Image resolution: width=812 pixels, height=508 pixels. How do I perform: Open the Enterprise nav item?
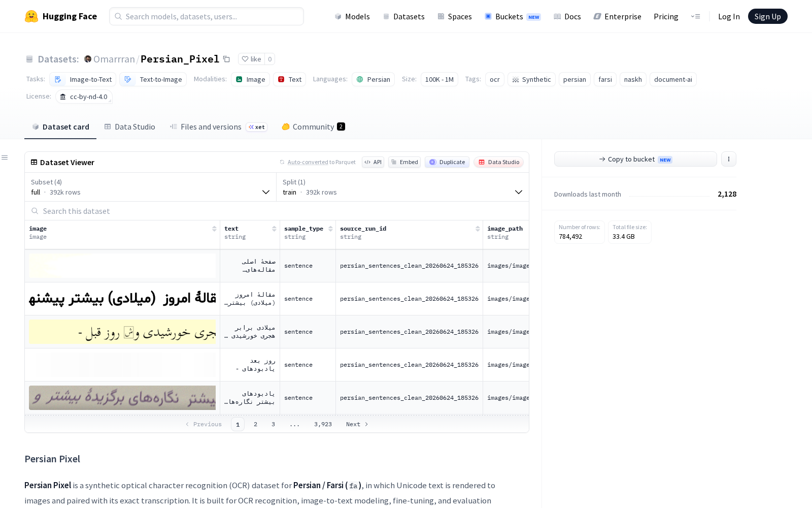617,16
